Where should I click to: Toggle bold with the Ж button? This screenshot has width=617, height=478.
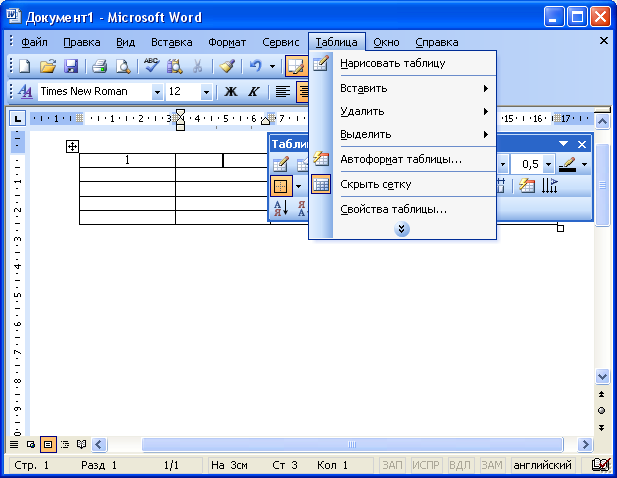coord(231,92)
